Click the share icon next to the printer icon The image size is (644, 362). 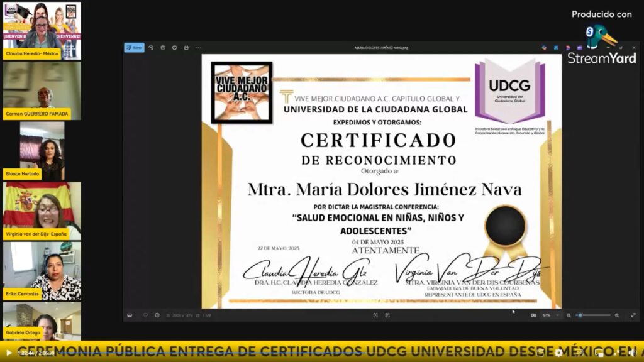(x=186, y=48)
